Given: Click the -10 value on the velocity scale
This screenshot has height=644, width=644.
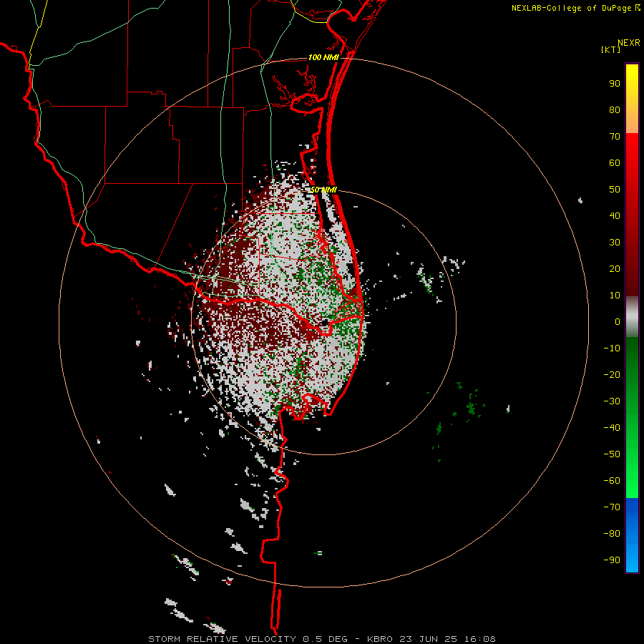Looking at the screenshot, I should pyautogui.click(x=612, y=348).
